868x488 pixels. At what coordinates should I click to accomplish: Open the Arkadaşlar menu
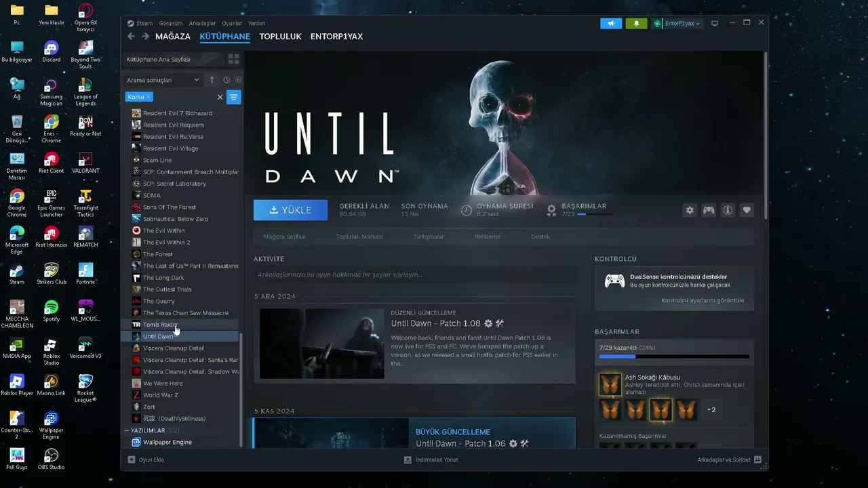click(x=201, y=23)
